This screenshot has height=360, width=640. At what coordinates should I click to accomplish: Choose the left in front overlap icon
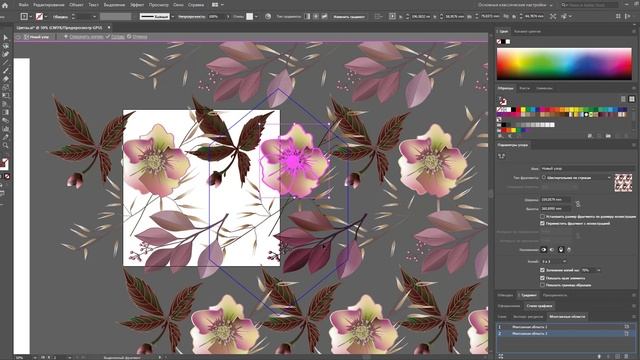(544, 249)
